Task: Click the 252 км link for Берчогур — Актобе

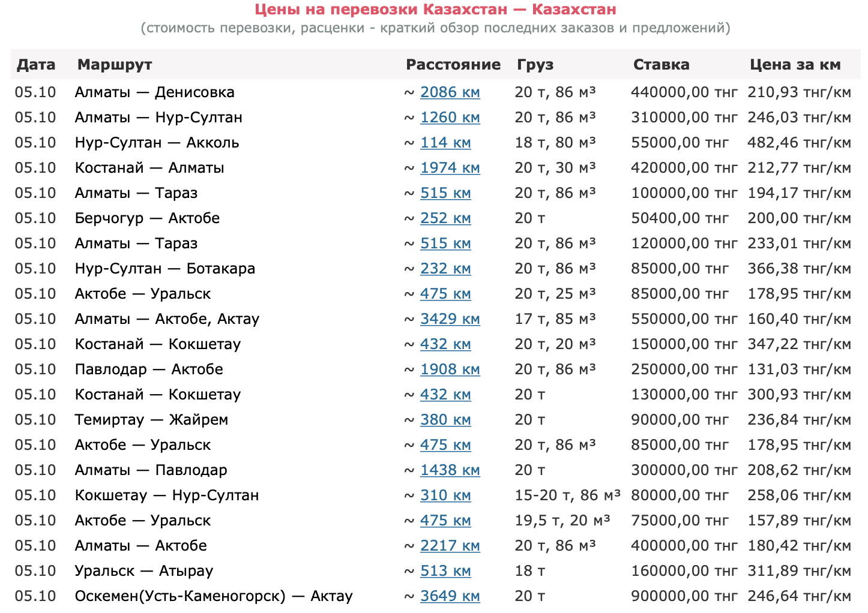Action: (445, 218)
